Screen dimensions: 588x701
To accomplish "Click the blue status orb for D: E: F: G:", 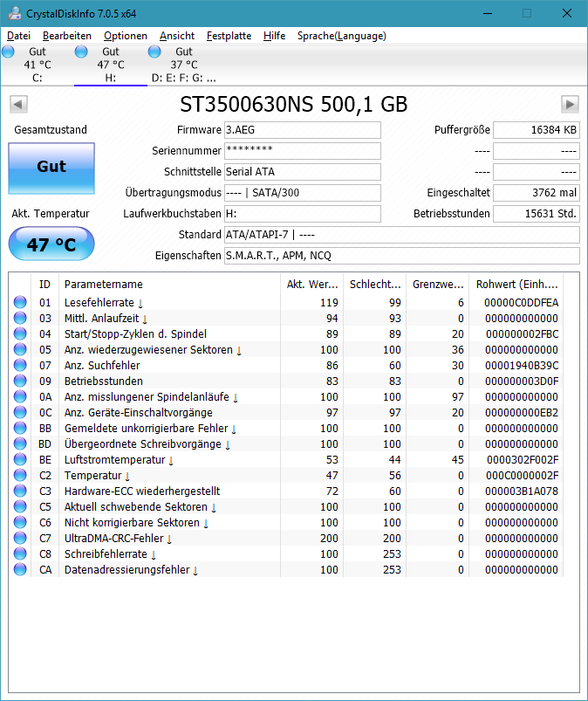I will pyautogui.click(x=154, y=52).
